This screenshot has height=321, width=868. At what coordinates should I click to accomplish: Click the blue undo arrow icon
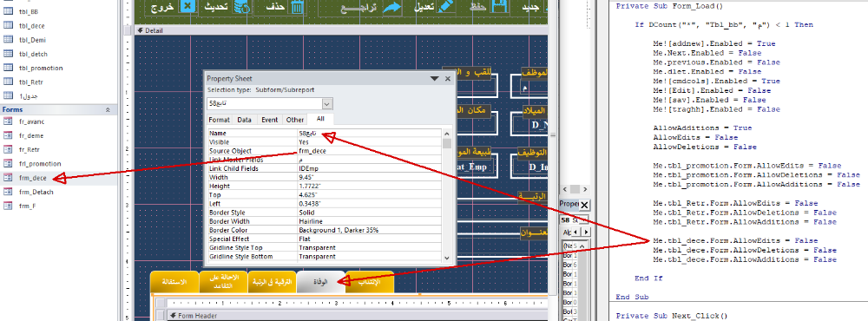(392, 7)
